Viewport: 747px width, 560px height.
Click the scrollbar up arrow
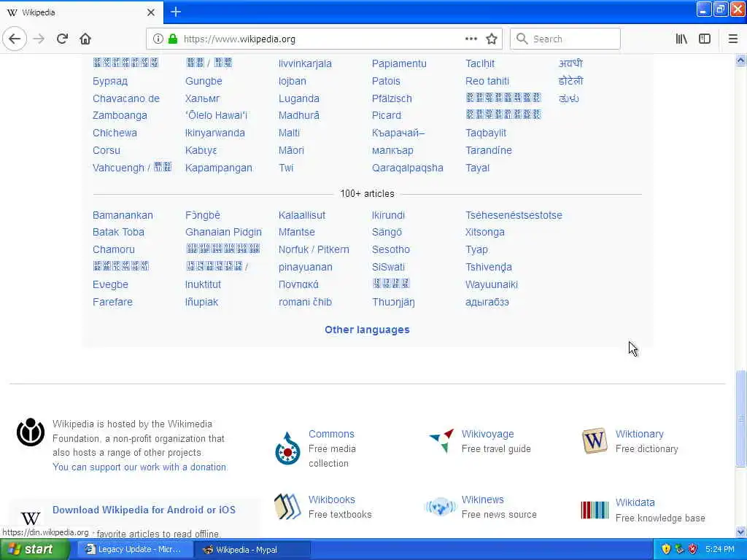[741, 60]
